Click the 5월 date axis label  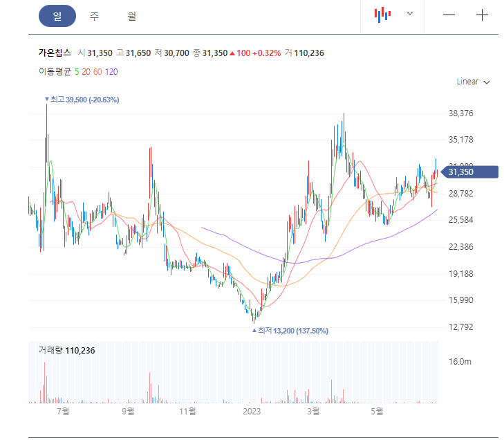point(377,411)
